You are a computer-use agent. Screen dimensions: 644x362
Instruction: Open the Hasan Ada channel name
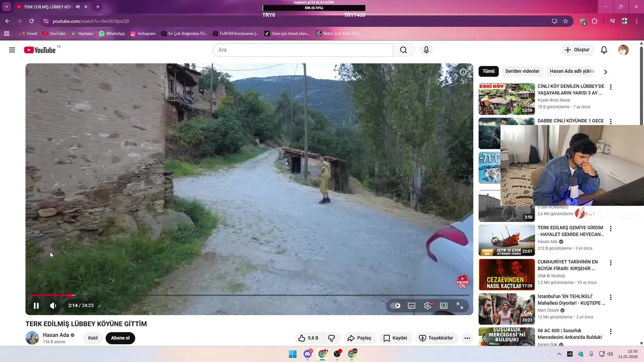[56, 335]
